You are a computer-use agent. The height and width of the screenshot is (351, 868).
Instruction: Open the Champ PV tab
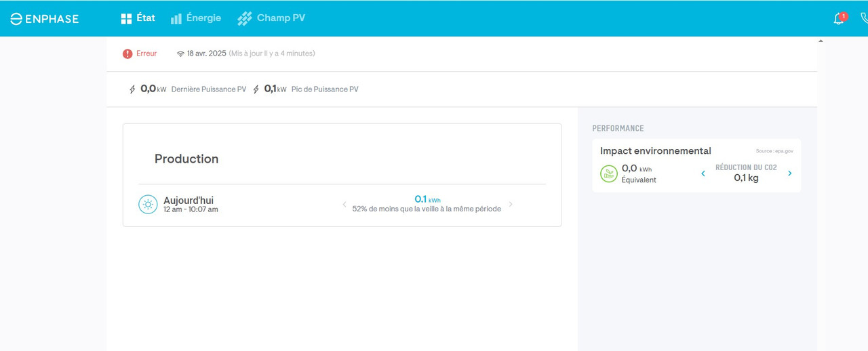tap(271, 18)
